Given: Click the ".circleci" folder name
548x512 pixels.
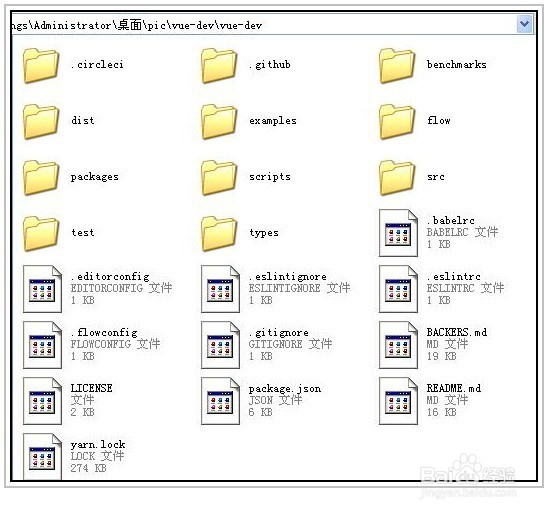Looking at the screenshot, I should pos(97,65).
